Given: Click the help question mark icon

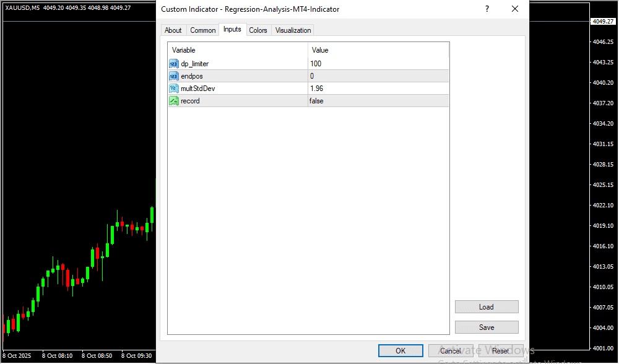Looking at the screenshot, I should pyautogui.click(x=487, y=9).
